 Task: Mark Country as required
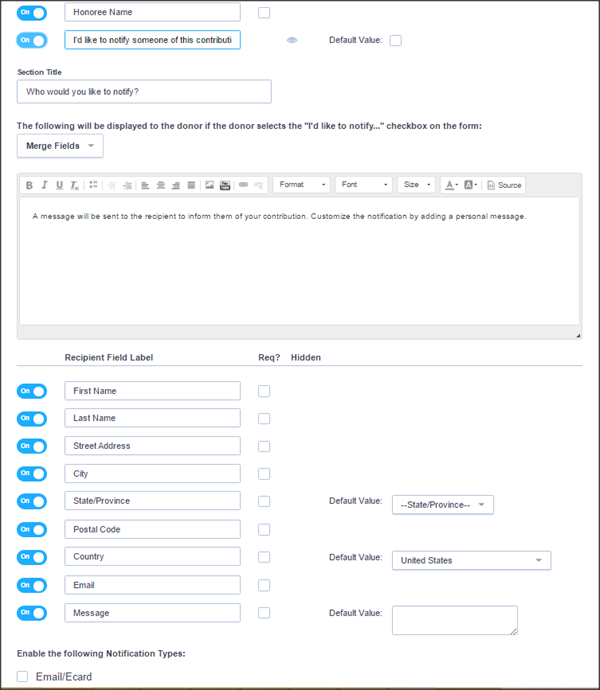[x=264, y=557]
